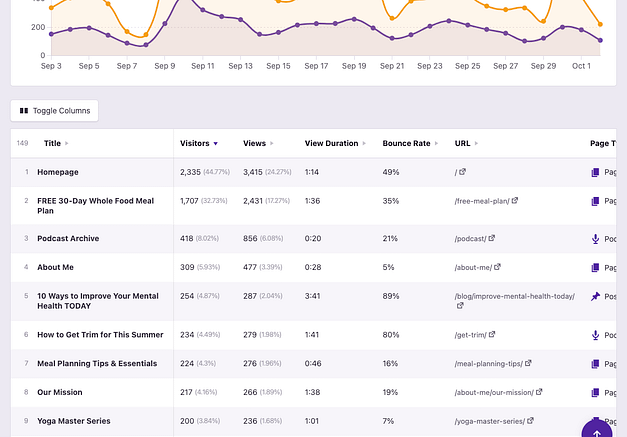Click the Toggle Columns button

(x=54, y=110)
